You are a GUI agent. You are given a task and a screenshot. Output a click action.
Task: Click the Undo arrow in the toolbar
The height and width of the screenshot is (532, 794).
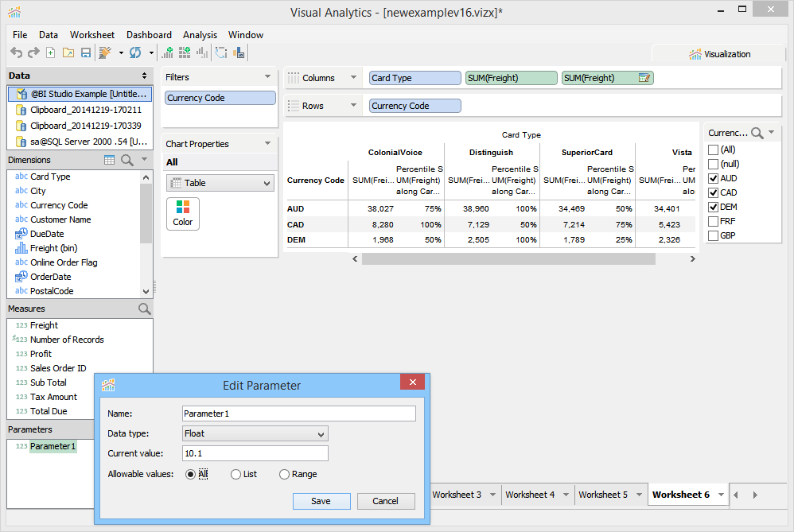[x=16, y=52]
